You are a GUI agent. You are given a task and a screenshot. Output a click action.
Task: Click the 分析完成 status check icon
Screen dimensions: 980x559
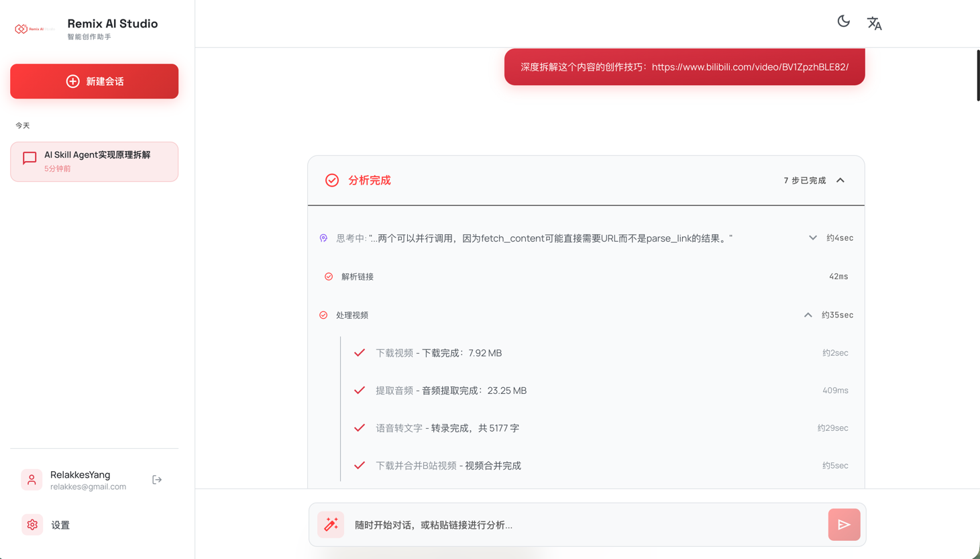pos(332,181)
